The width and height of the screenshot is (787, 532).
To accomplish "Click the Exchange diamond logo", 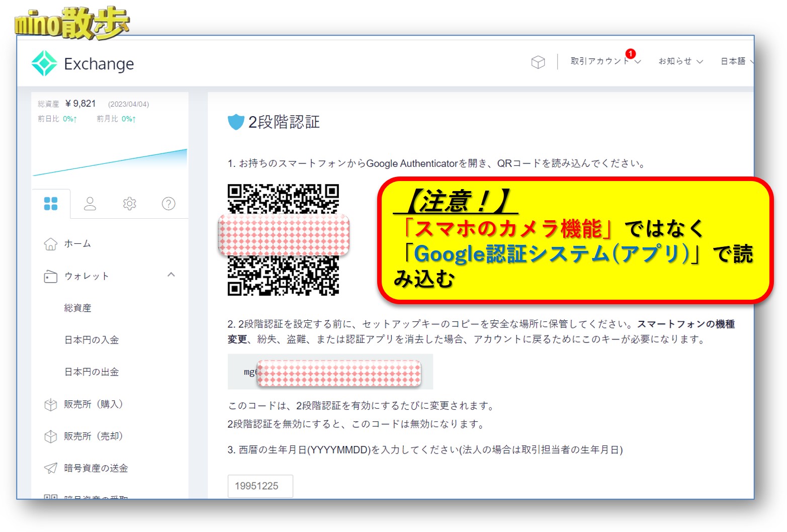I will 44,63.
